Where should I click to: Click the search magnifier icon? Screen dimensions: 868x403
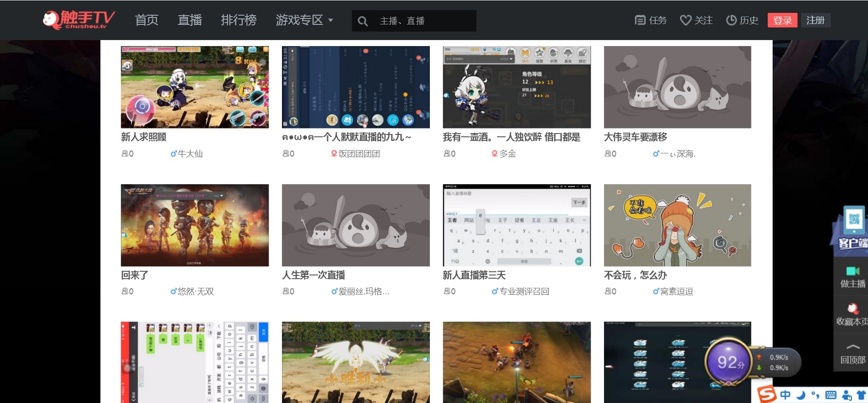pos(363,21)
